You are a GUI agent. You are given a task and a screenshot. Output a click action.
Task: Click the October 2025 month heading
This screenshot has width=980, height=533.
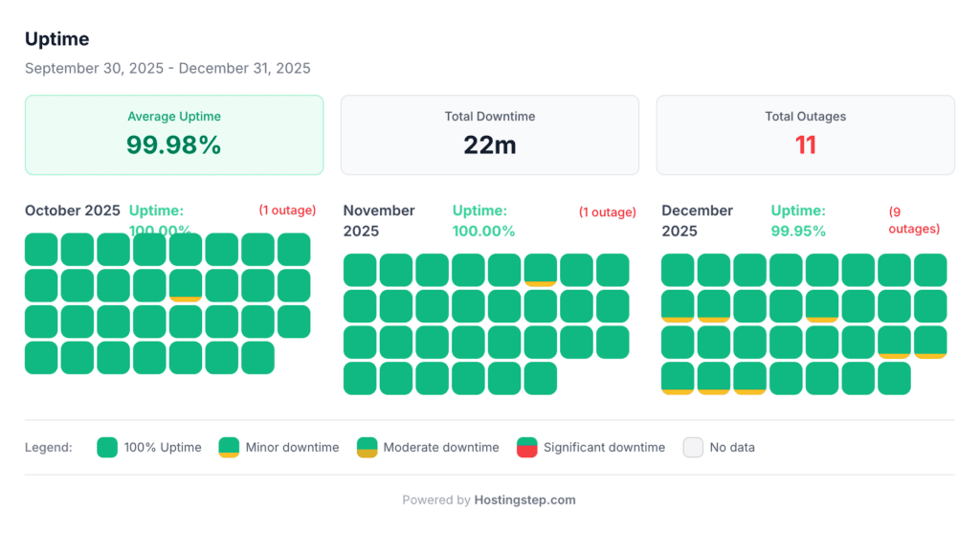73,211
